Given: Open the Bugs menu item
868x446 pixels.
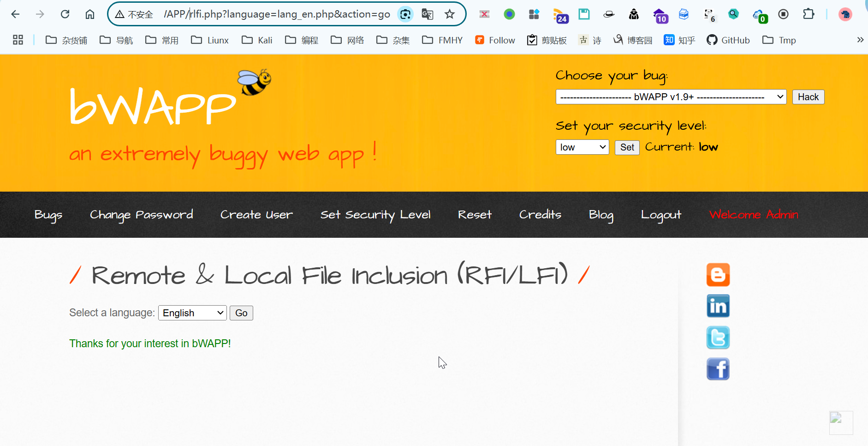Looking at the screenshot, I should point(48,215).
